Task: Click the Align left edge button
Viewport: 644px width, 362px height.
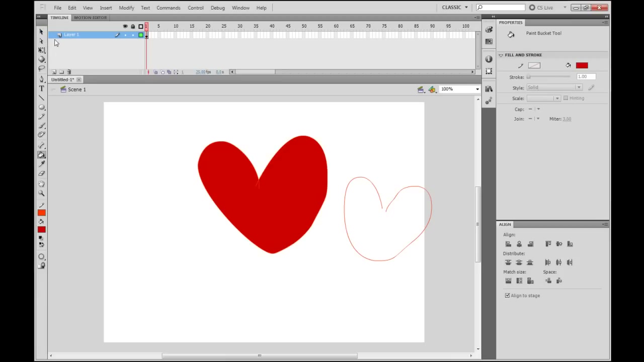Action: pyautogui.click(x=508, y=244)
